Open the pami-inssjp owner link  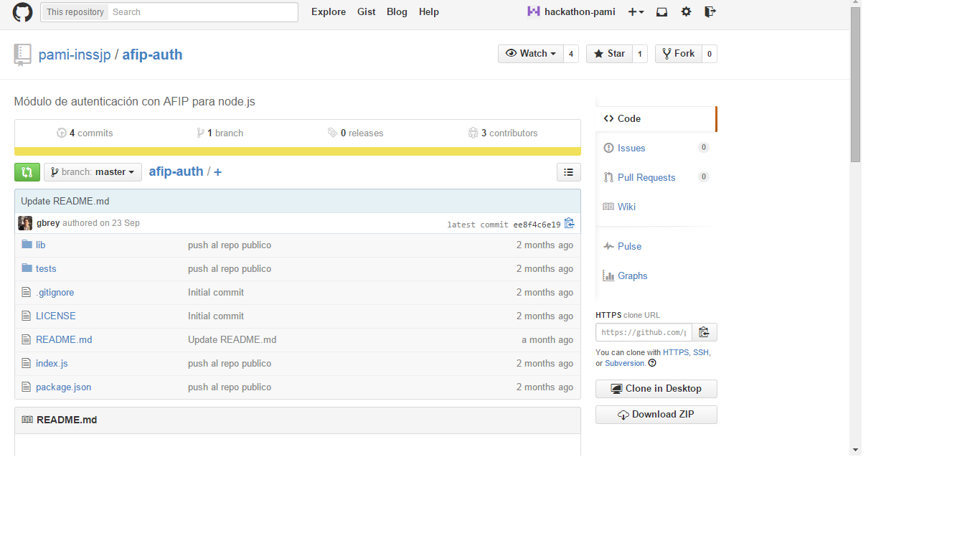pos(75,55)
